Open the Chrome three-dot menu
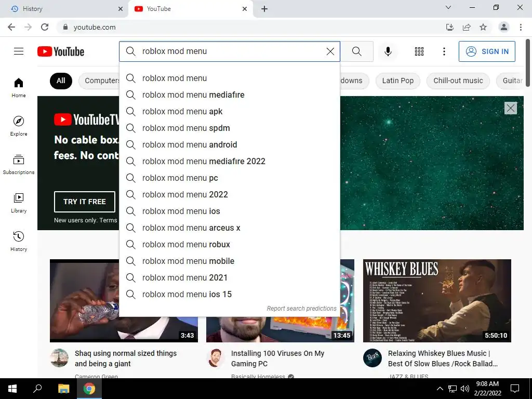Screen dimensions: 532x399 click(521, 27)
